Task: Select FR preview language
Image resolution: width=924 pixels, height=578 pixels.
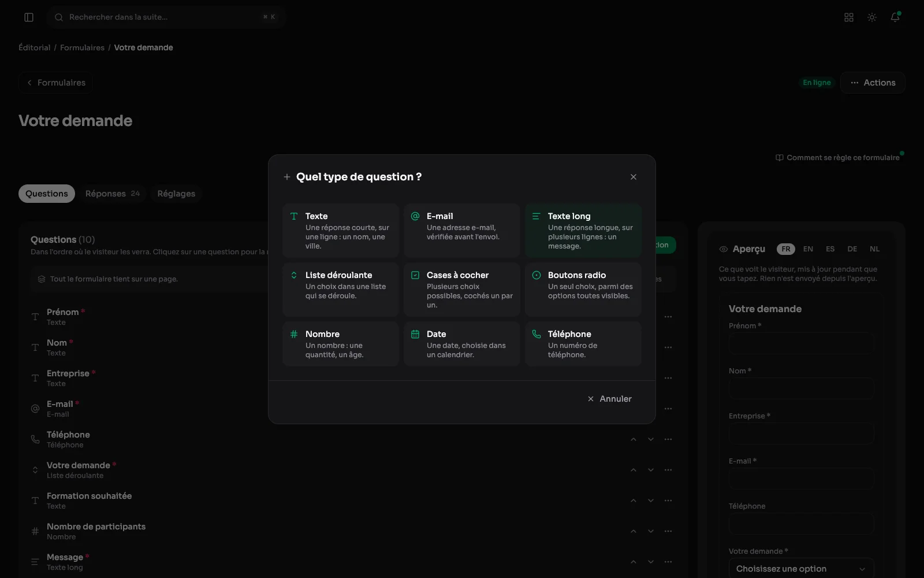Action: tap(786, 249)
